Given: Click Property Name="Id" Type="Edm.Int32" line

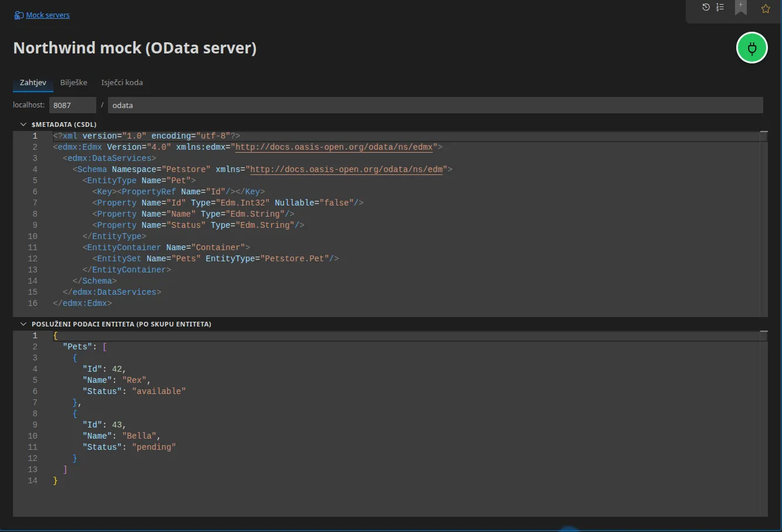Looking at the screenshot, I should [228, 203].
